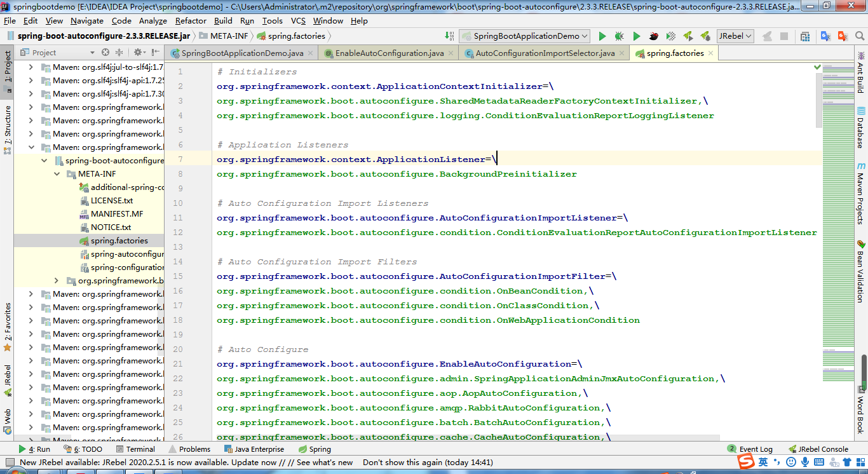Viewport: 868px width, 474px height.
Task: Hide the Project panel using hide icon
Action: point(156,53)
